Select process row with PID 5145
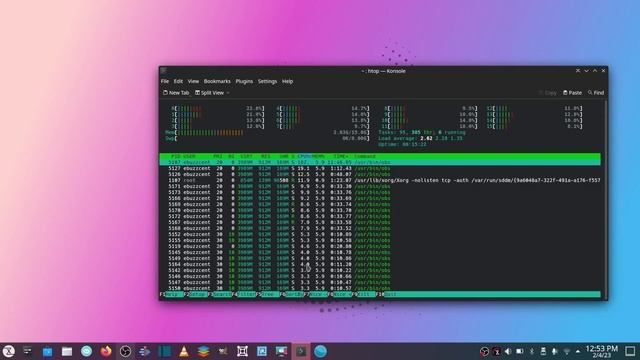640x360 pixels. [380, 252]
